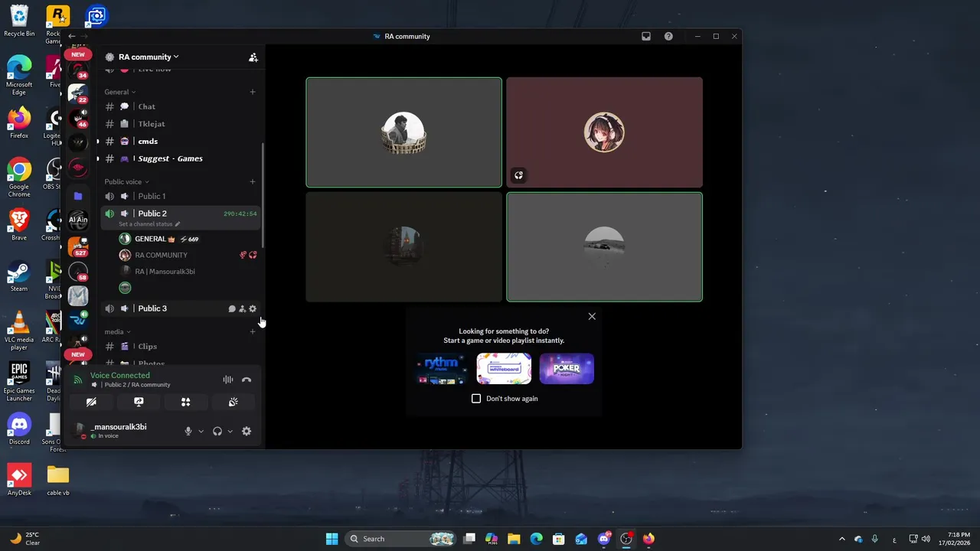The image size is (980, 551).
Task: Add a channel to the General category
Action: 253,92
